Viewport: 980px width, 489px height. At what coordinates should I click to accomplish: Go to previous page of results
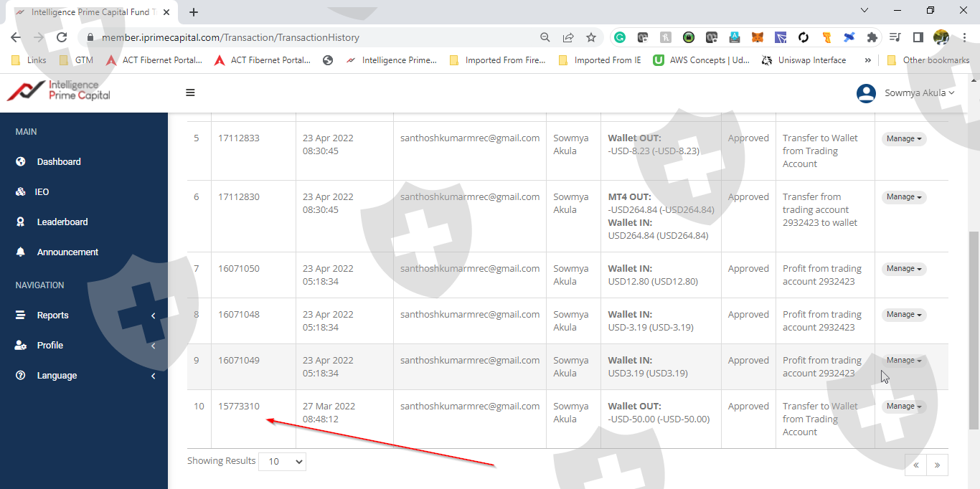(916, 465)
